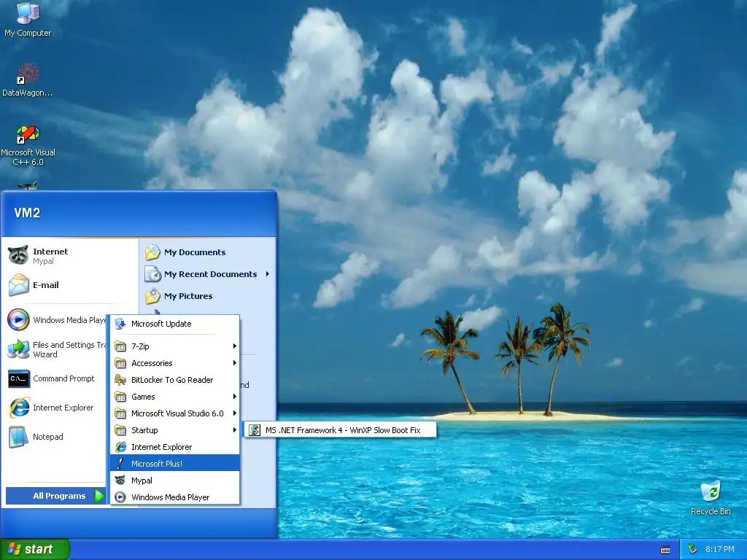Open Mypal from All Programs list
747x560 pixels.
click(x=175, y=481)
